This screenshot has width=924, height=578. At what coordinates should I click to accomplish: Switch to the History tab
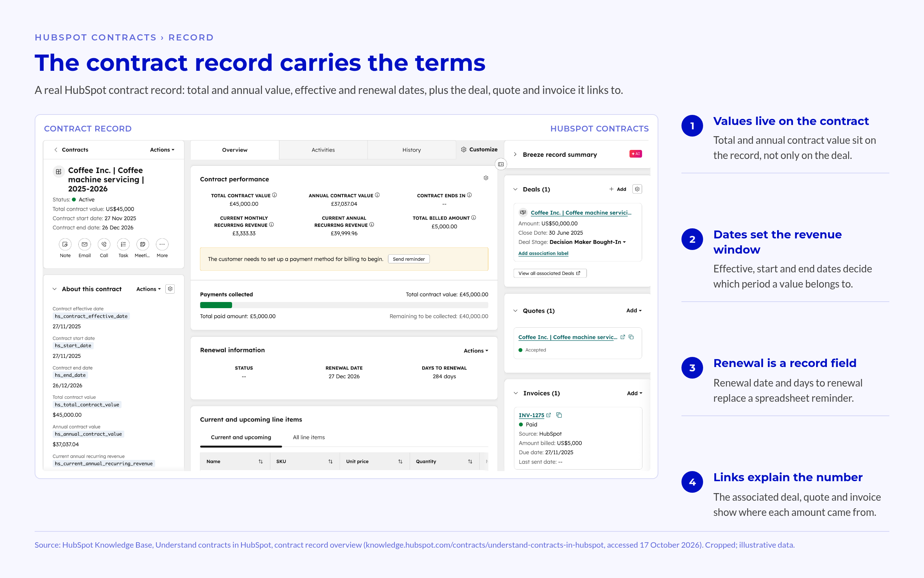(411, 150)
